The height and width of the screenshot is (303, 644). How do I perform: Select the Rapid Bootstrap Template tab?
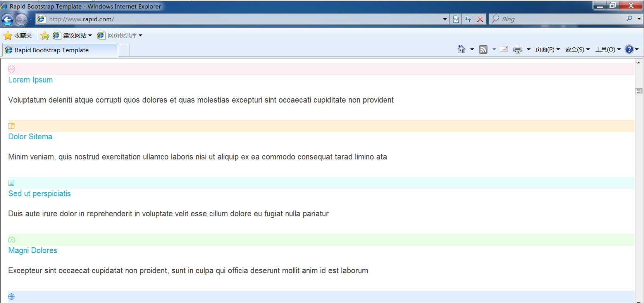coord(60,50)
